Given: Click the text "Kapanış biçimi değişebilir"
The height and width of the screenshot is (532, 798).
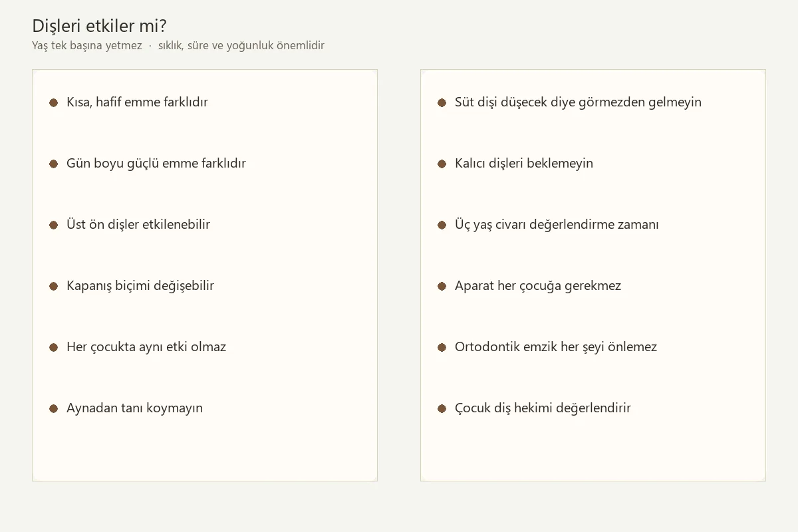Looking at the screenshot, I should (x=140, y=285).
